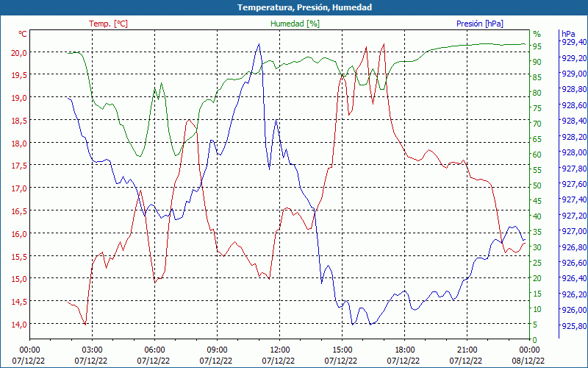Click the '14,5' temperature axis value
Viewport: 588px width, 368px height.
tap(19, 302)
